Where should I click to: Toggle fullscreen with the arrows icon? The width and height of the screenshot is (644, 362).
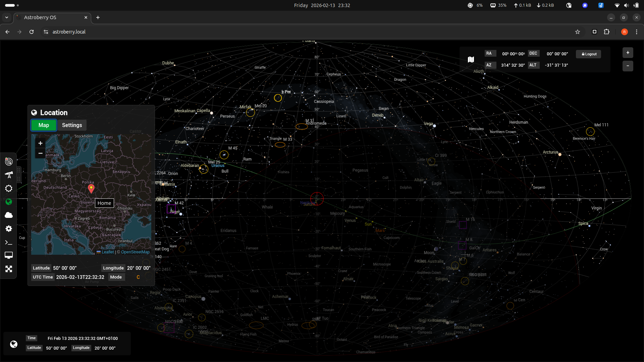point(9,269)
